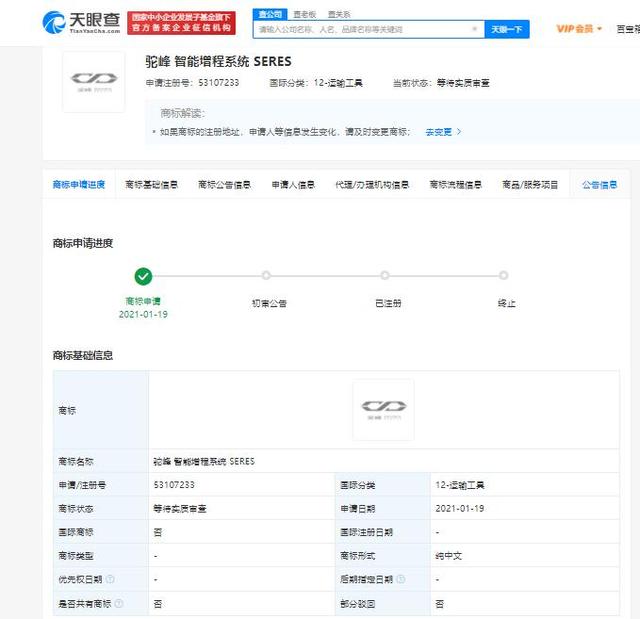Open the trademark image in the 商标 row
The height and width of the screenshot is (619, 640).
coord(383,410)
